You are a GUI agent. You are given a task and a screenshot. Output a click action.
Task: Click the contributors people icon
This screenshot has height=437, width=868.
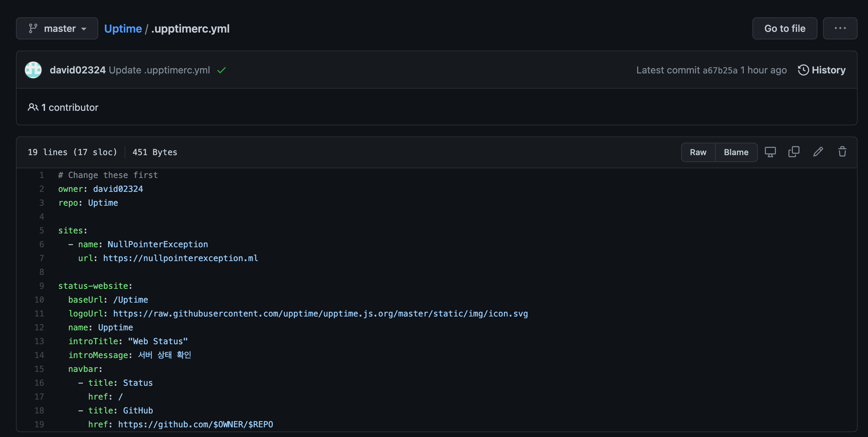pyautogui.click(x=33, y=107)
